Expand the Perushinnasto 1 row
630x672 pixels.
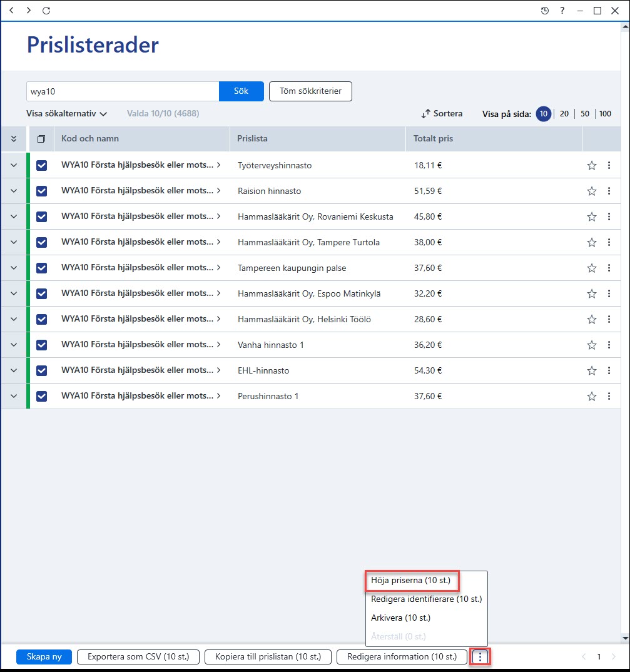14,397
